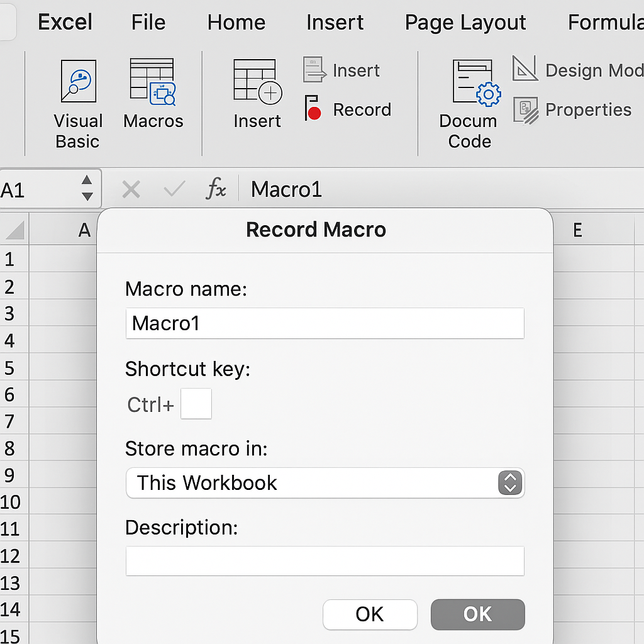Screen dimensions: 644x644
Task: Select row 14 header
Action: tap(14, 609)
